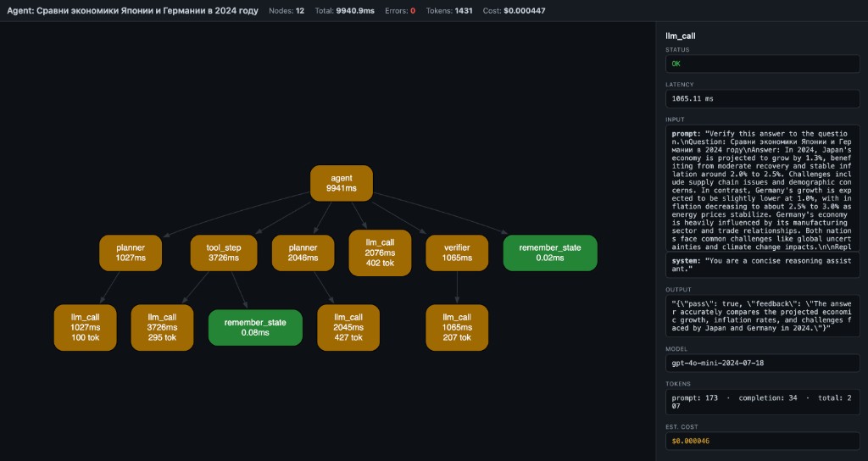Click the header Tokens: 1431 stat
The width and height of the screenshot is (868, 461).
click(x=449, y=10)
